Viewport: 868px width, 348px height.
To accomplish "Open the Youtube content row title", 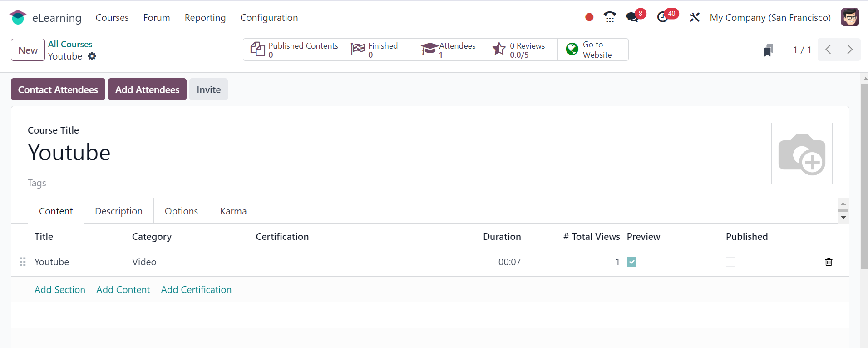I will tap(52, 262).
